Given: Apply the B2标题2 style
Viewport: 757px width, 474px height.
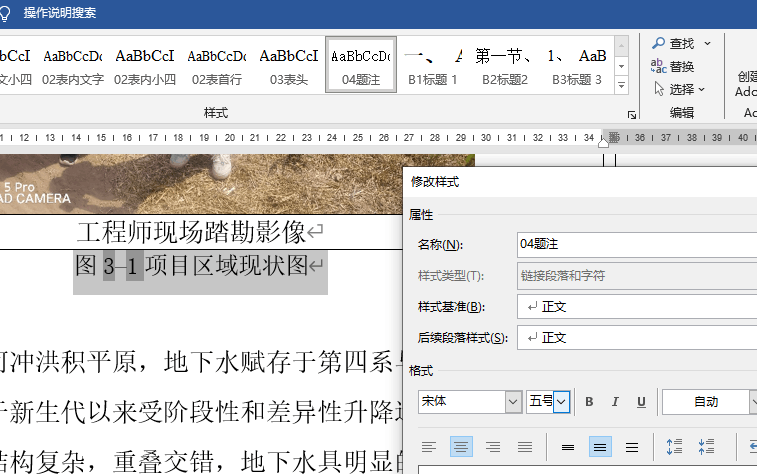Looking at the screenshot, I should click(x=505, y=65).
